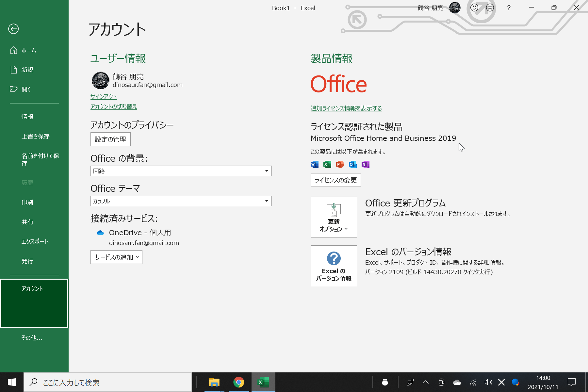This screenshot has height=392, width=588.
Task: Open the 印刷 (Print) page
Action: coord(34,202)
